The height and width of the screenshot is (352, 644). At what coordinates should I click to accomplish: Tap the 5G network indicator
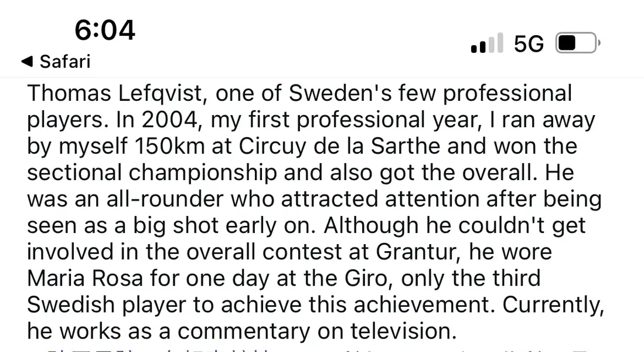click(529, 43)
